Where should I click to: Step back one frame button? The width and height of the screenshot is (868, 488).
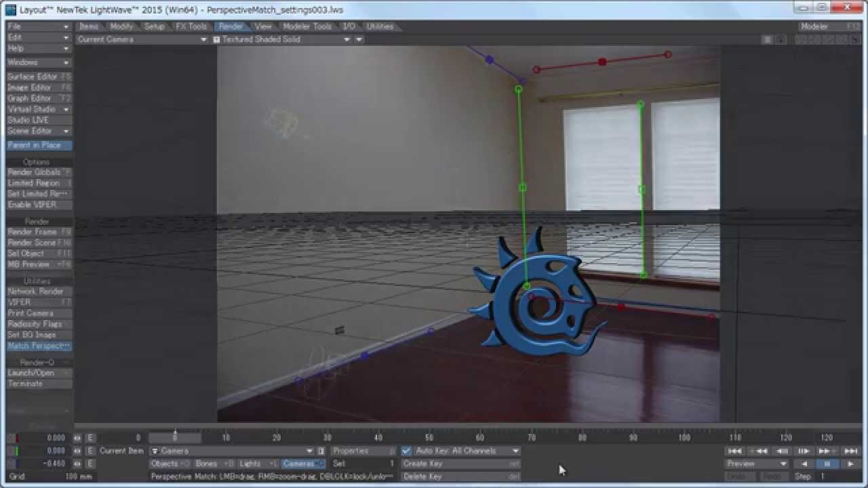tap(781, 451)
